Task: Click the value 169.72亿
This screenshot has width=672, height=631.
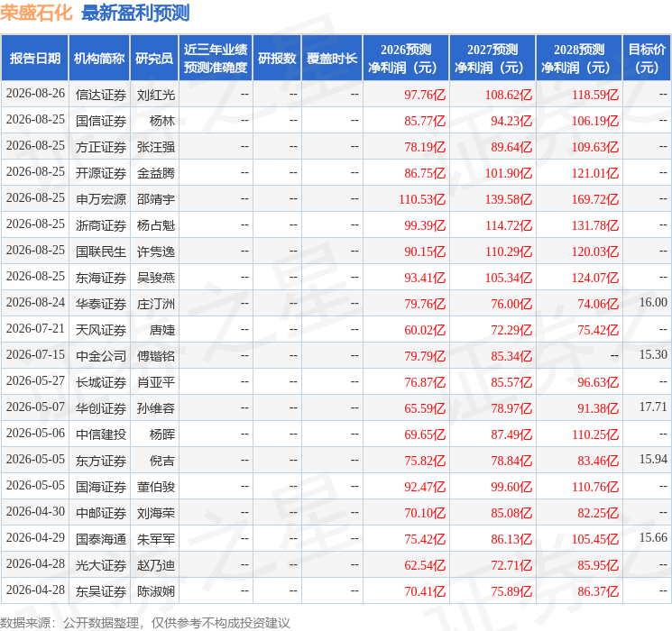Action: 595,199
